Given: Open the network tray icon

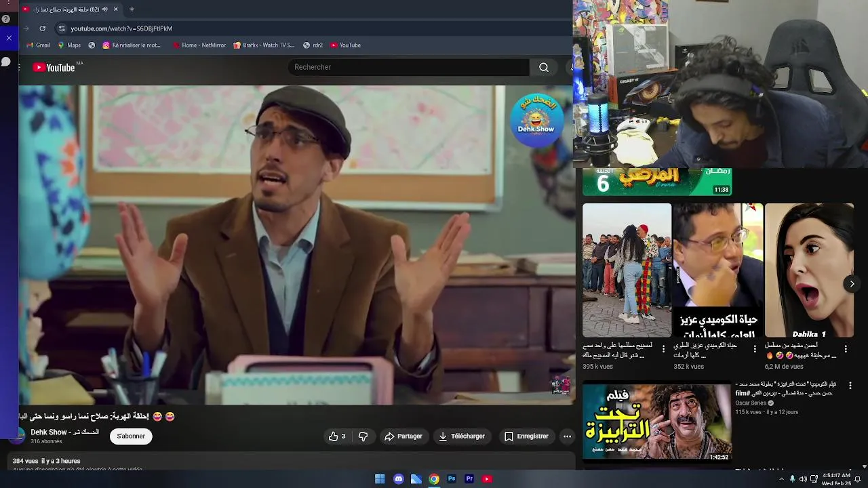Looking at the screenshot, I should tap(814, 479).
